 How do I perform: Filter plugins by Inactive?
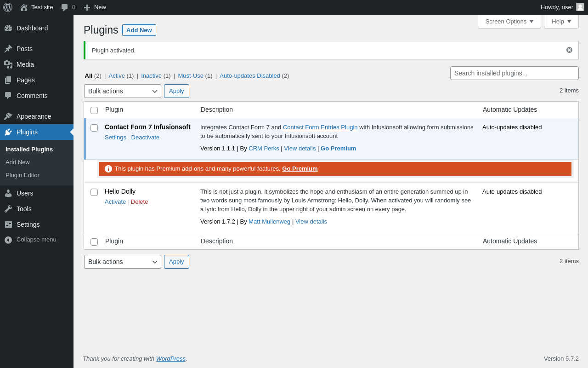click(151, 76)
